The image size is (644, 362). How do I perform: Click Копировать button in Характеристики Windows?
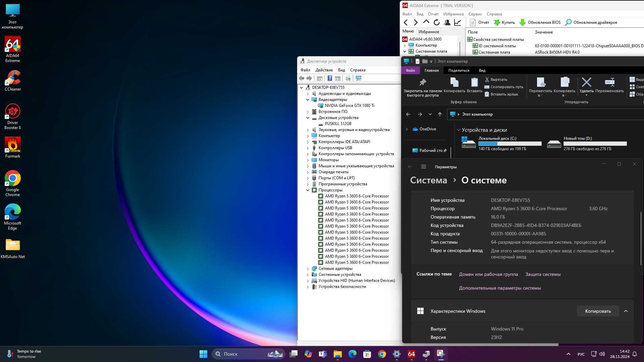point(598,311)
